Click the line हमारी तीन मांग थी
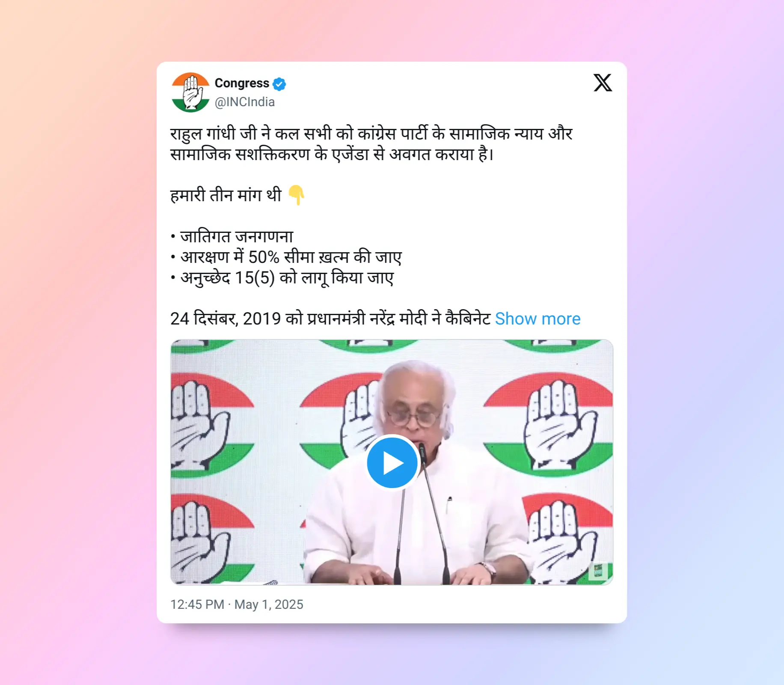This screenshot has height=685, width=784. pos(226,195)
